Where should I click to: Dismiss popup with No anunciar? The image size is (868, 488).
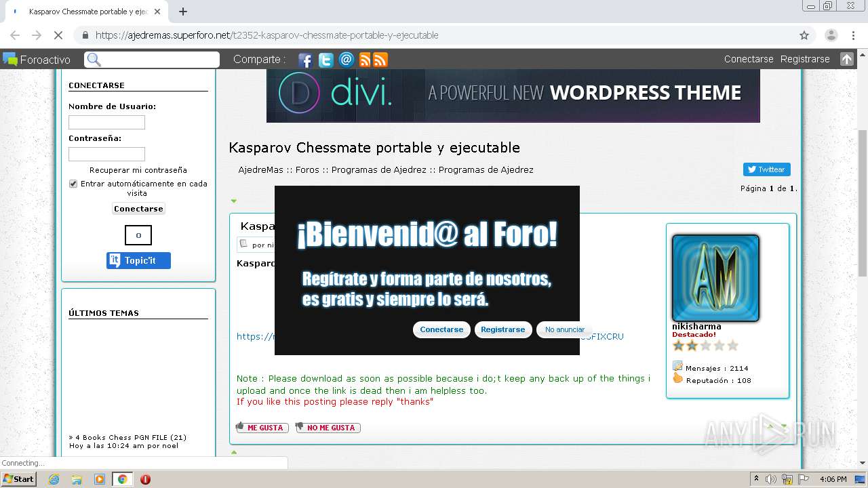(x=564, y=329)
